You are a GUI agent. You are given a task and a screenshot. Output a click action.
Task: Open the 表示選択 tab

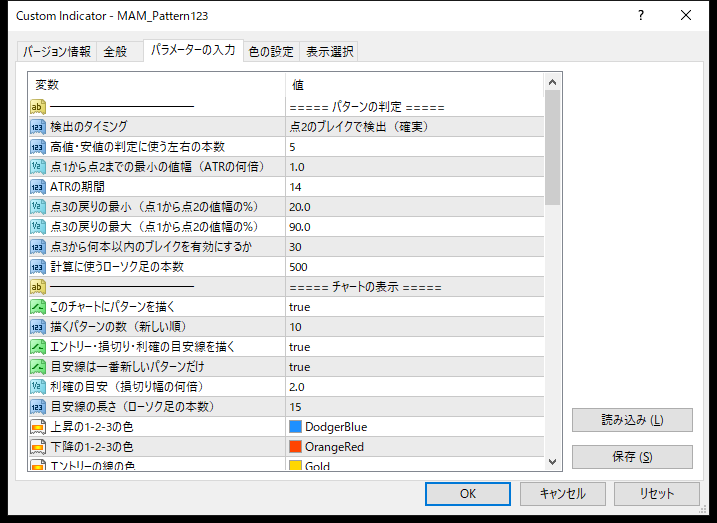click(329, 52)
